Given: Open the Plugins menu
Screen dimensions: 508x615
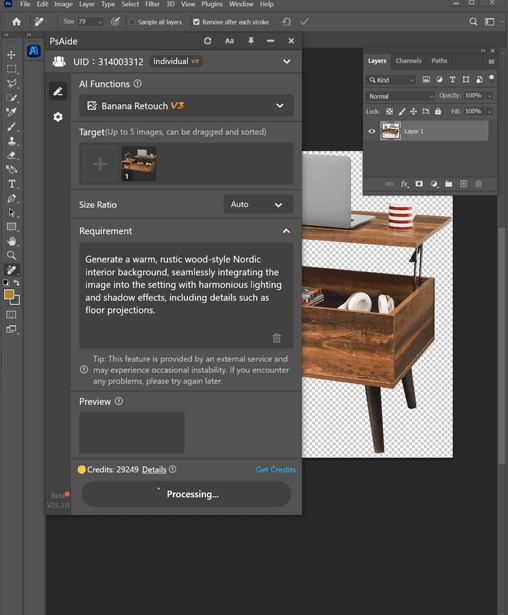Looking at the screenshot, I should tap(212, 4).
